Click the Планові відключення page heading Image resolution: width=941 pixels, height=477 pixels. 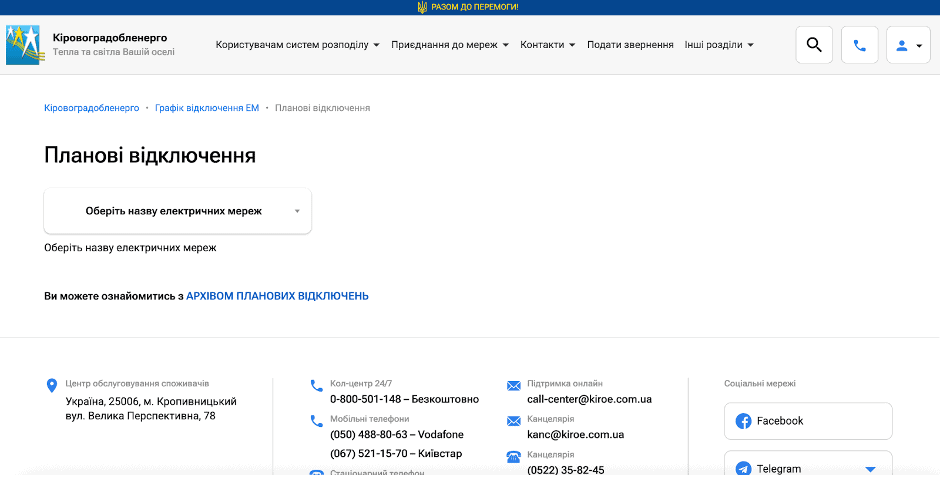[150, 155]
